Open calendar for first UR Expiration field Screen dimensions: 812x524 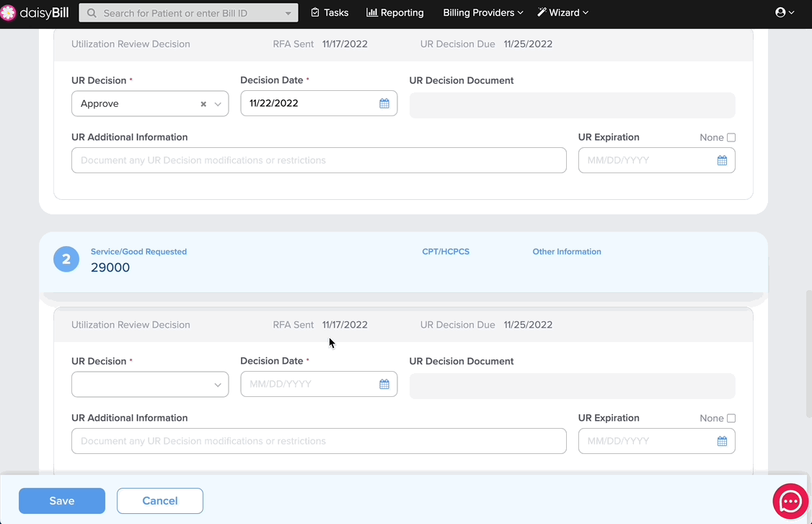tap(722, 160)
